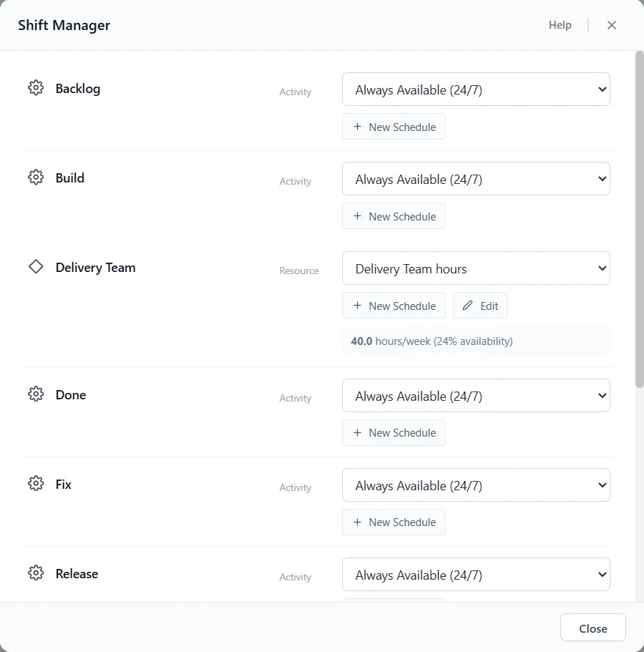
Task: Click the gear icon beside Fix
Action: click(x=36, y=483)
